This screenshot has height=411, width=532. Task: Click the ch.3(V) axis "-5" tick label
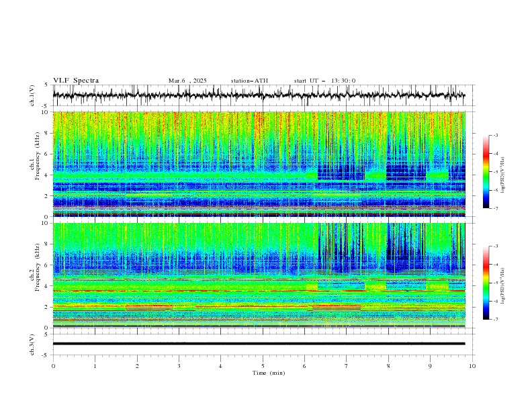[46, 355]
